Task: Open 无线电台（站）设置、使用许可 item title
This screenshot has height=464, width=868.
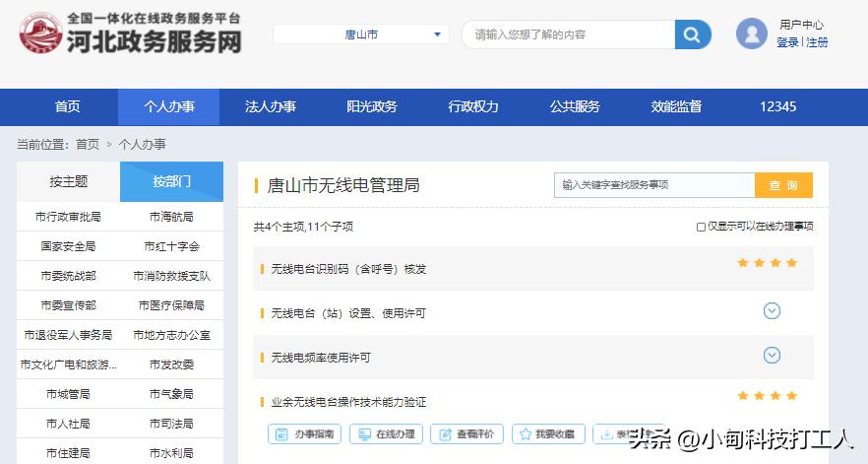Action: (x=348, y=314)
